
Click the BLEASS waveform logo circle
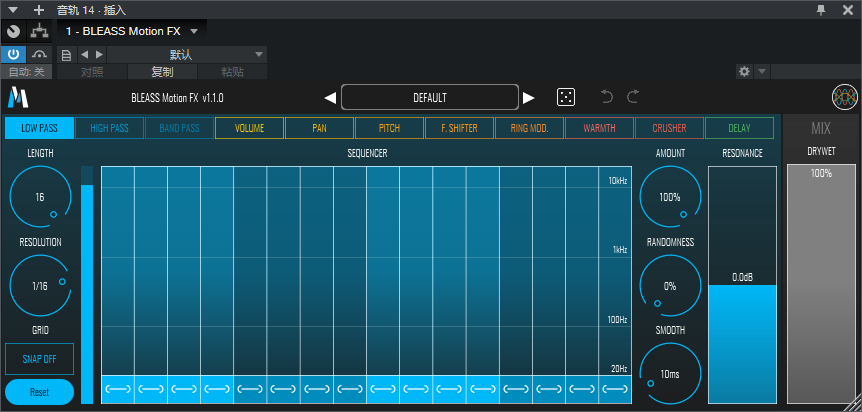[844, 97]
